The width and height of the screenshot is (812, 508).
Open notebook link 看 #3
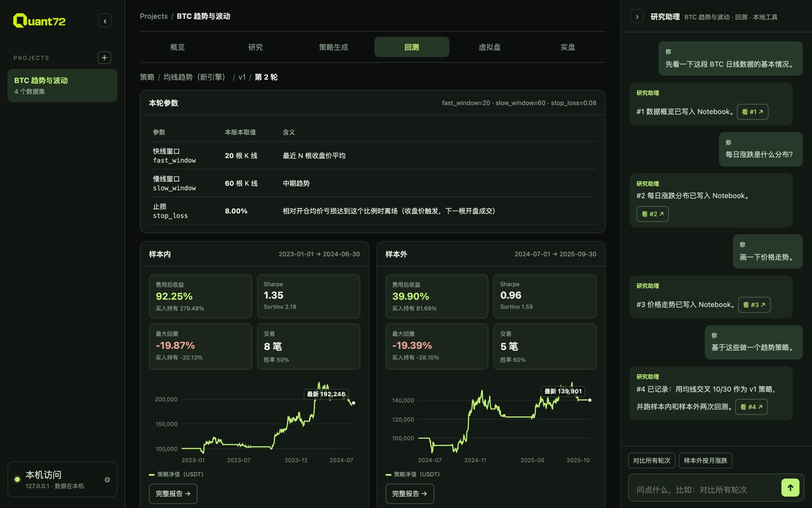(754, 305)
